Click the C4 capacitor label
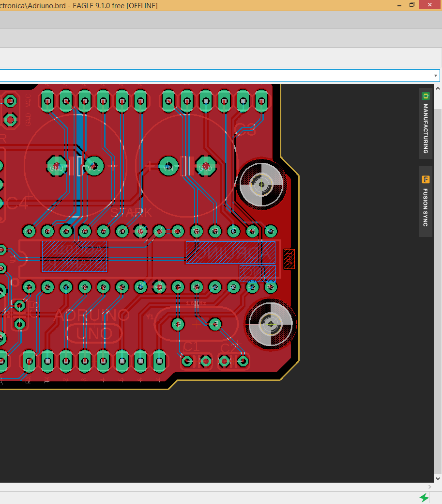 (16, 204)
